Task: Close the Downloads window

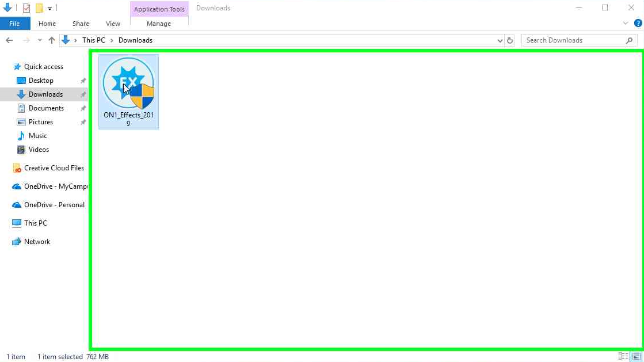Action: 631,8
